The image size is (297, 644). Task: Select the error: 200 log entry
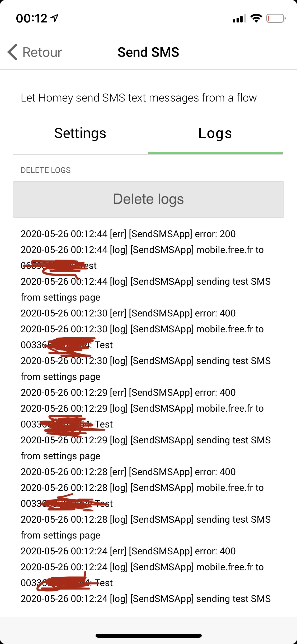pos(128,234)
